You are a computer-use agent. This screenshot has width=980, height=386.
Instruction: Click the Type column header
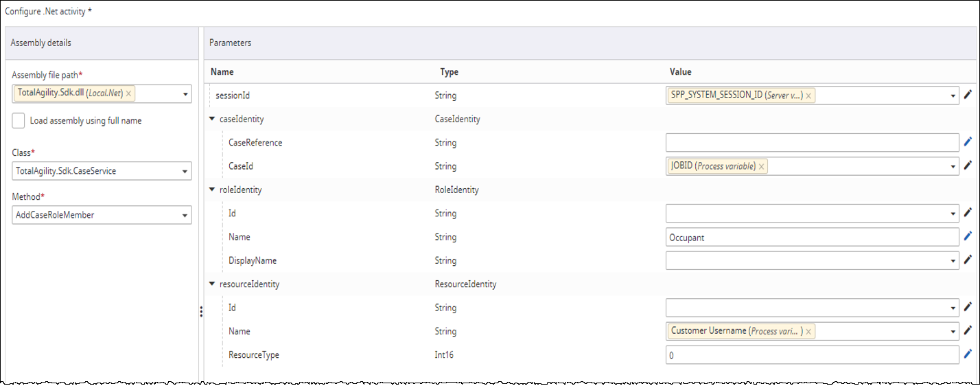[x=449, y=71]
